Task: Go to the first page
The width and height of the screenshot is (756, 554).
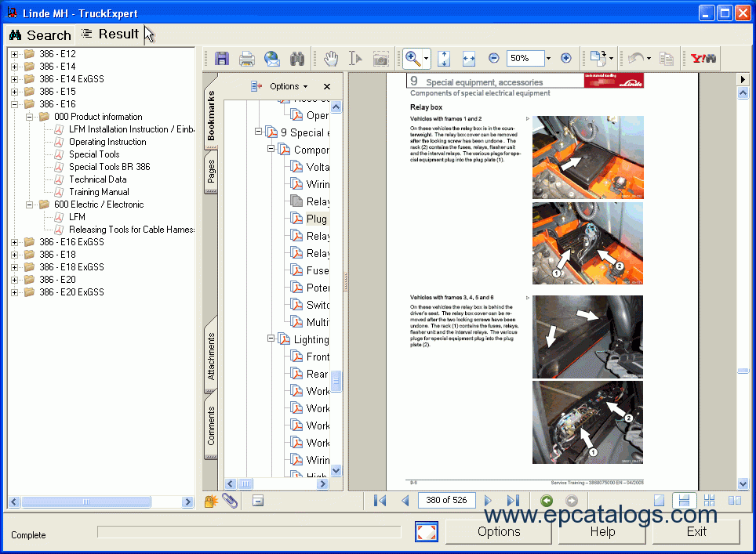Action: pyautogui.click(x=380, y=501)
